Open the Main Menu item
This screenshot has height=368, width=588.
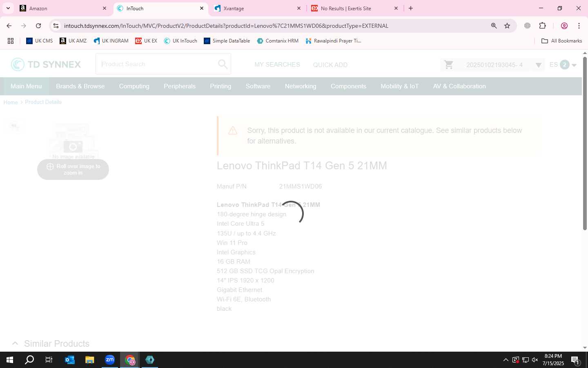pyautogui.click(x=26, y=86)
